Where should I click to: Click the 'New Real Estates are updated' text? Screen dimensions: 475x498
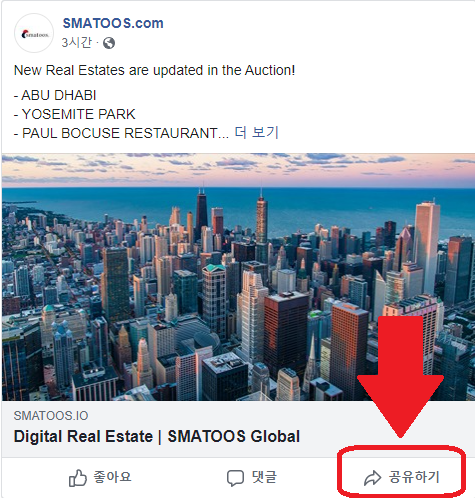coord(154,70)
